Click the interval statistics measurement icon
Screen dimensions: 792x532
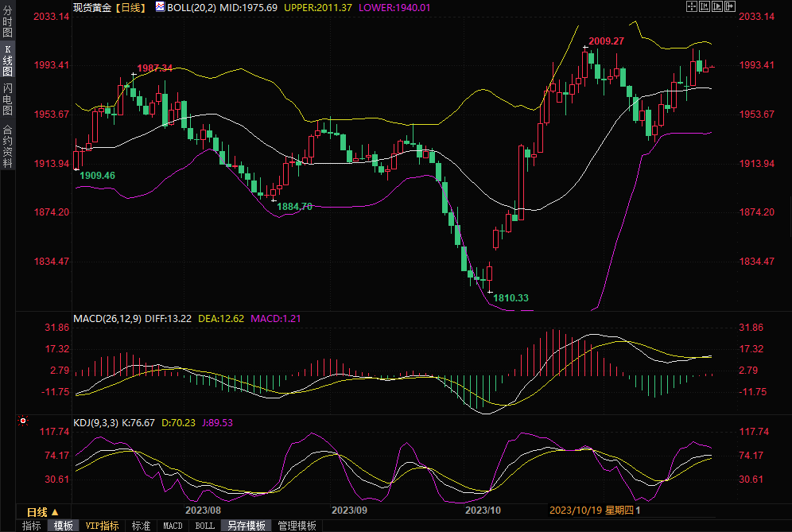[704, 6]
